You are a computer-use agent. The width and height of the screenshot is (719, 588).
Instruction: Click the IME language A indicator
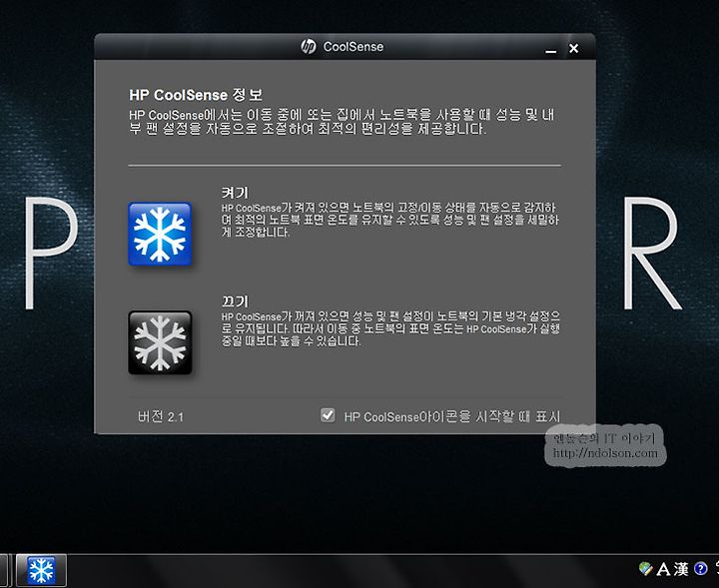coord(663,569)
